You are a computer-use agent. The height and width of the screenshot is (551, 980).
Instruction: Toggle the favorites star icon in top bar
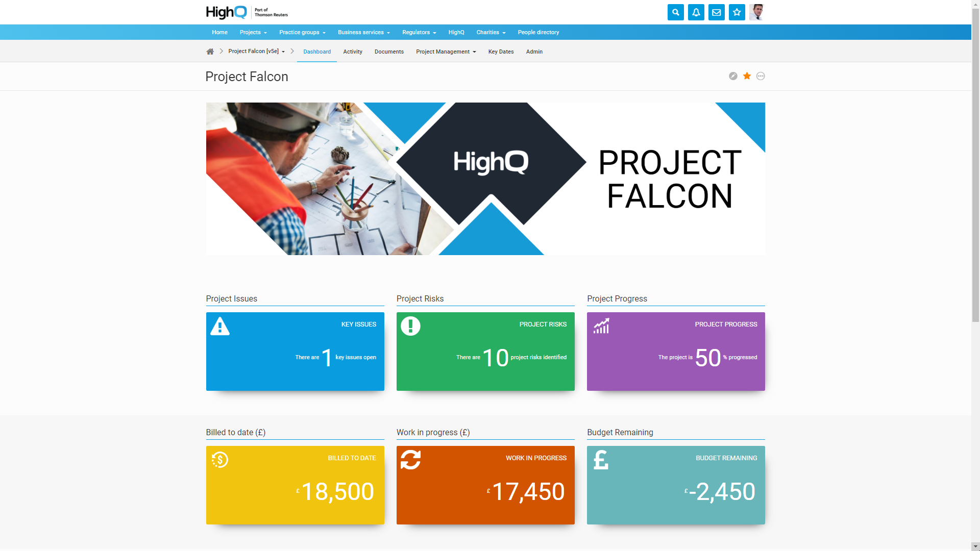[x=737, y=12]
